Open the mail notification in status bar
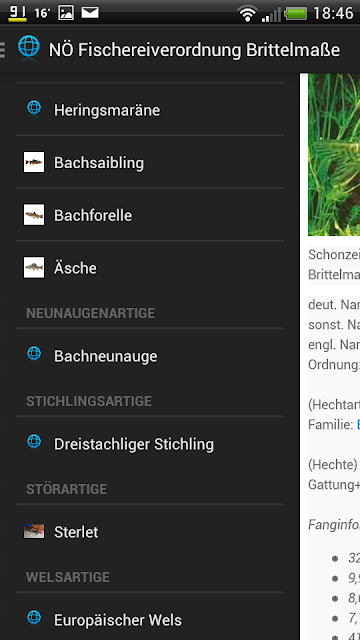The width and height of the screenshot is (360, 640). (90, 13)
